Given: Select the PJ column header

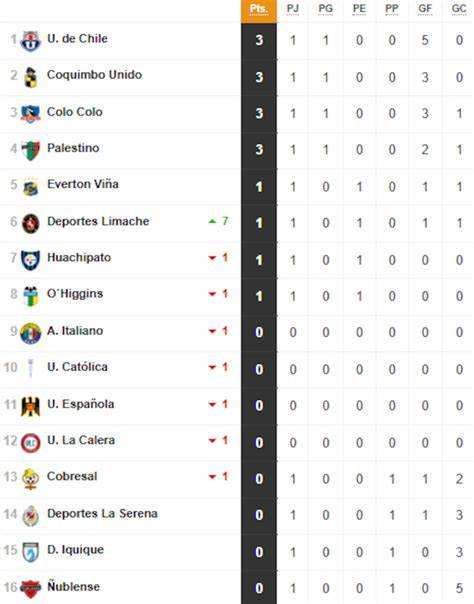Looking at the screenshot, I should point(293,9).
